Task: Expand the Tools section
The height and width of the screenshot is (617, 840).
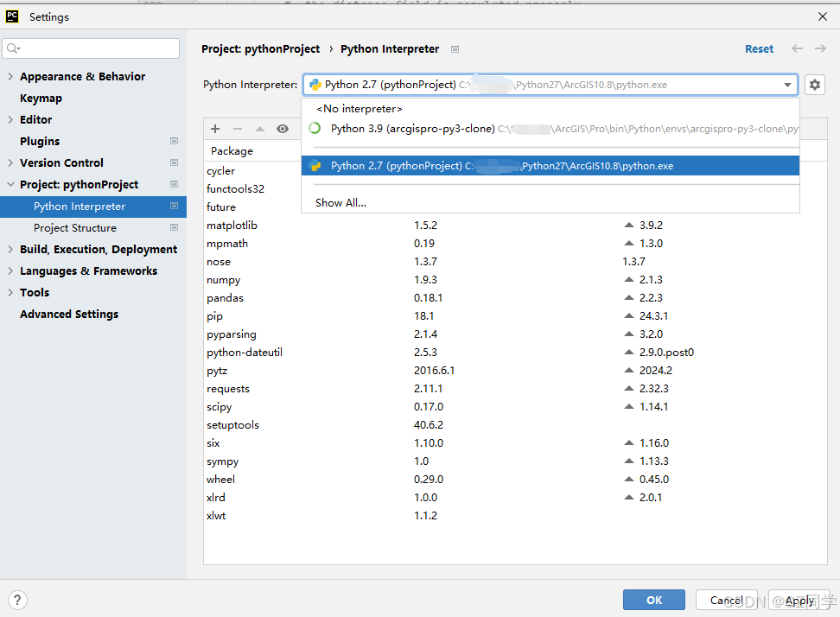Action: (x=10, y=292)
